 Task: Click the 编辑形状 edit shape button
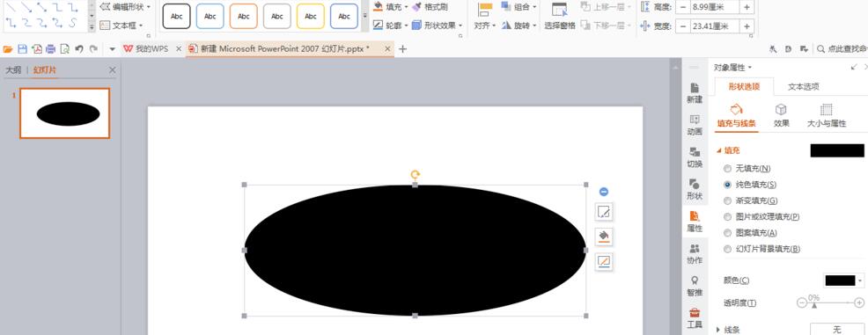[x=125, y=7]
